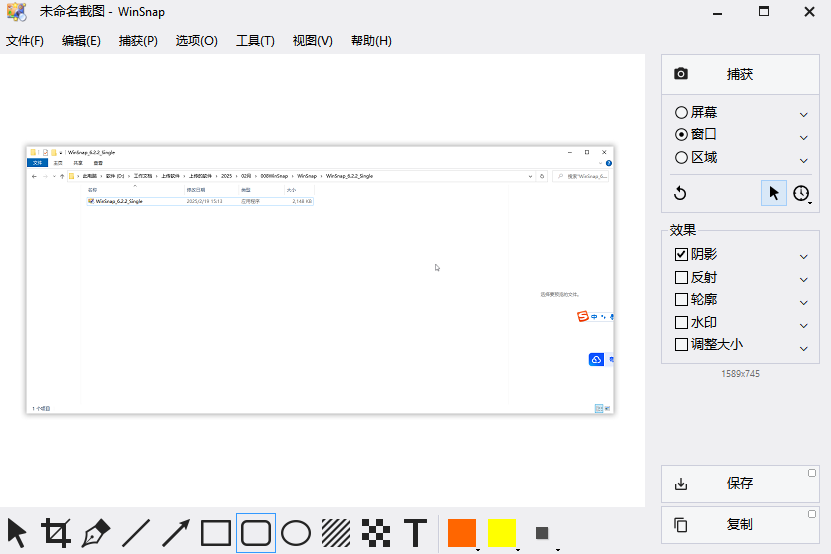The image size is (831, 554).
Task: Open the 工具(T) menu
Action: tap(255, 41)
